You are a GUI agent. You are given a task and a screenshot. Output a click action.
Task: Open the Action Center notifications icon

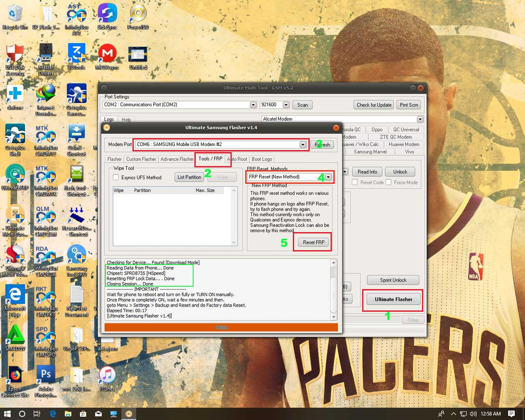point(511,414)
